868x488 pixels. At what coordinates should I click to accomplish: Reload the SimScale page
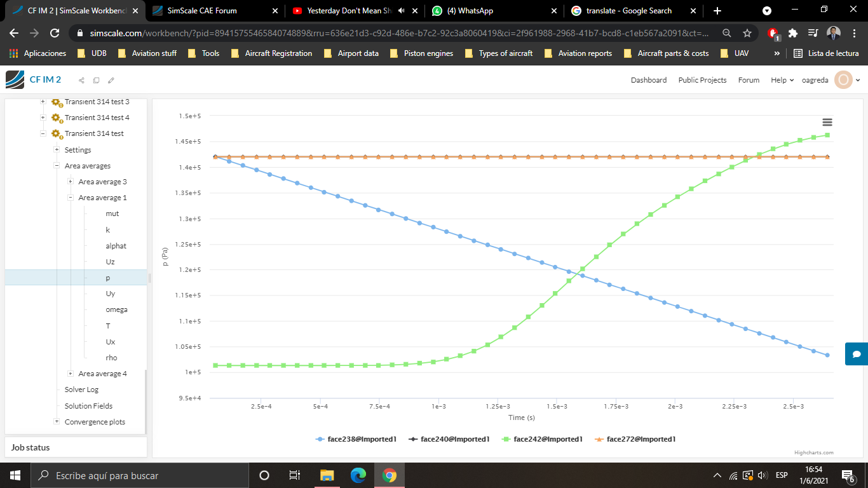pos(55,33)
